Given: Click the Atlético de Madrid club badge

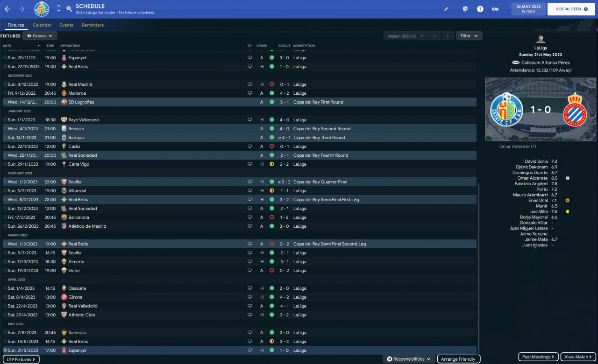Looking at the screenshot, I should tap(64, 226).
